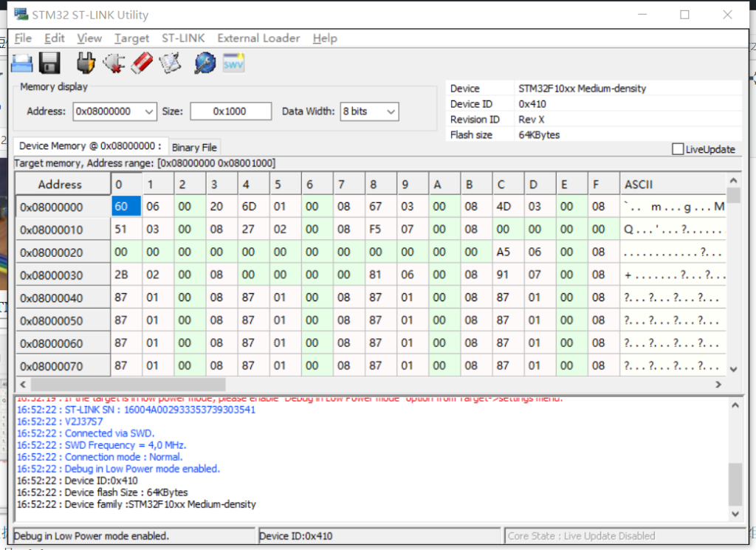Select cell A5 in row 0x08000020
Viewport: 756px width, 550px height.
point(508,252)
